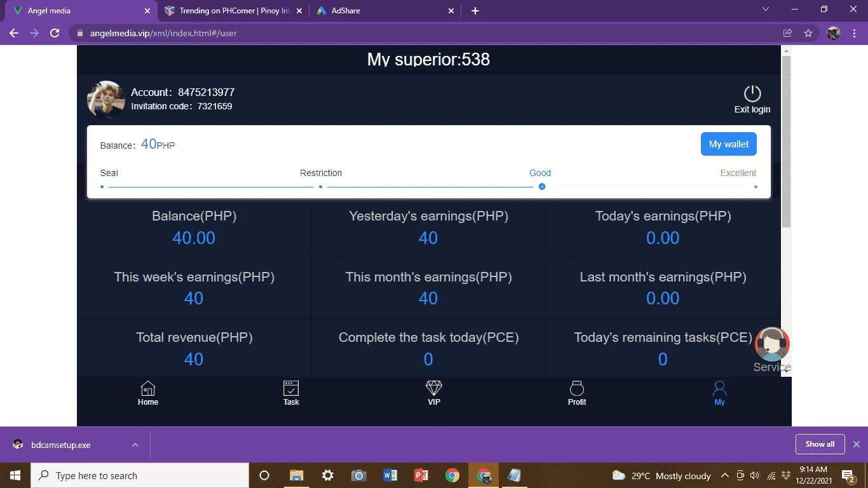Click Invitation code 7321659 text
Screen dimensions: 868x488
tap(182, 106)
